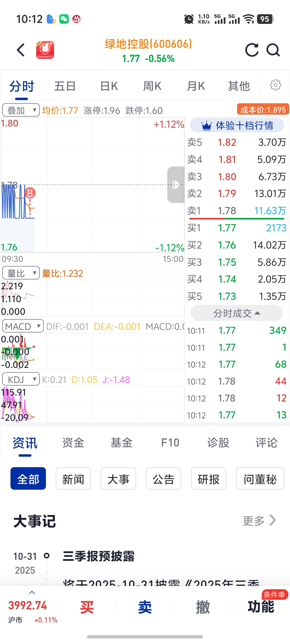Screen dimensions: 290x644
Task: Select 卖3 ask price 1.80
Action: 237,177
